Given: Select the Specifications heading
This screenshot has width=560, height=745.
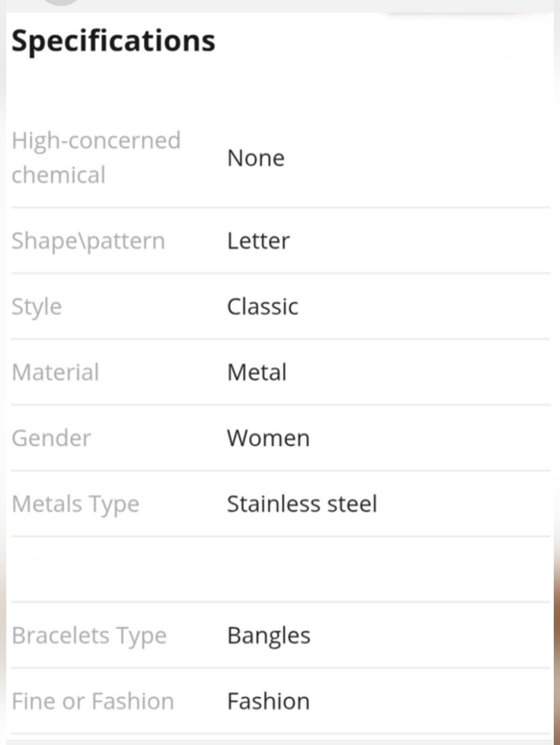Looking at the screenshot, I should (x=113, y=41).
